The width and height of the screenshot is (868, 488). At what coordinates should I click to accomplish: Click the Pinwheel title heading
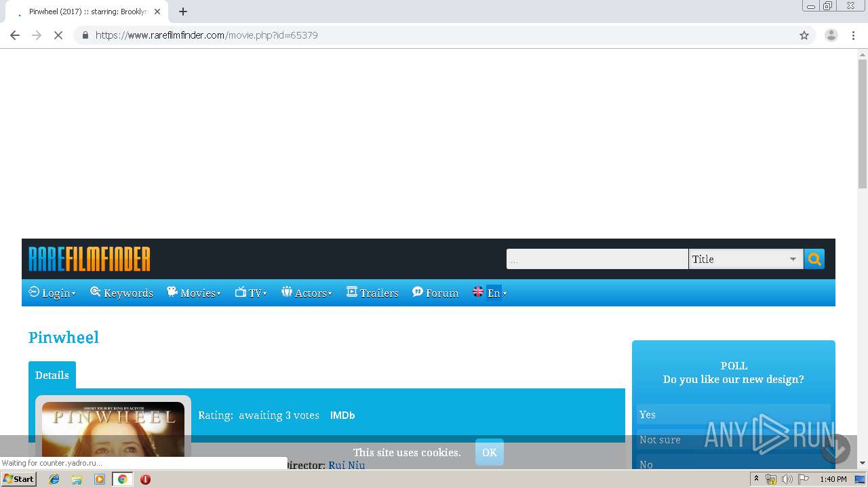pos(64,338)
